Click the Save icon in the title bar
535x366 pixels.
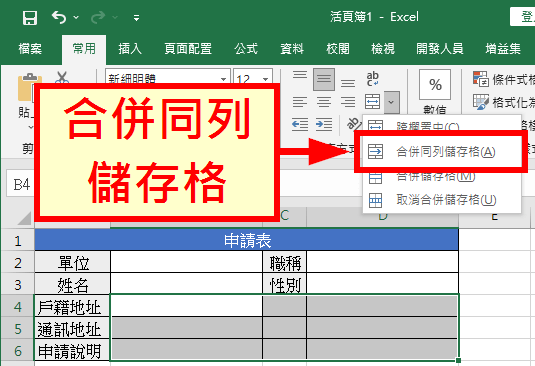pyautogui.click(x=30, y=17)
